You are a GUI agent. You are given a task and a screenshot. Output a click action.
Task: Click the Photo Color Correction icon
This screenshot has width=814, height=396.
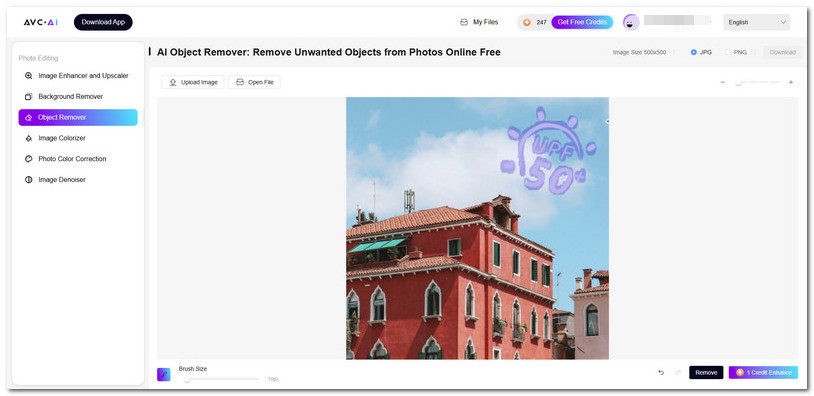tap(29, 159)
